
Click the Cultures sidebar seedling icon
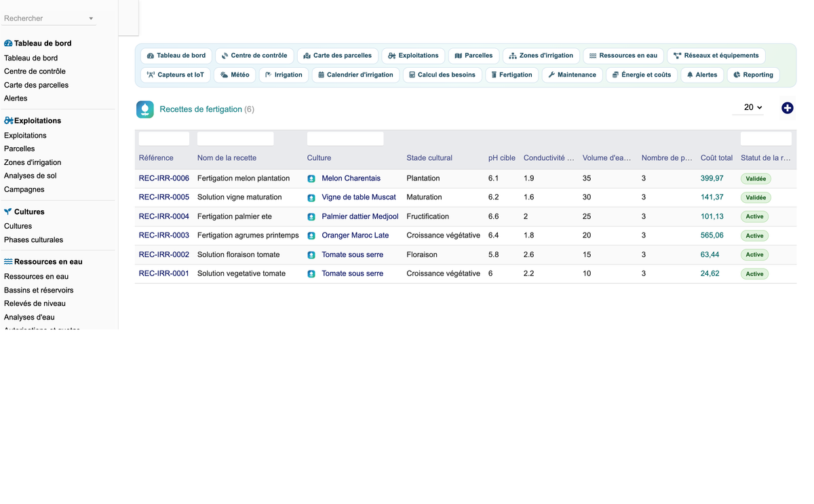(x=8, y=212)
